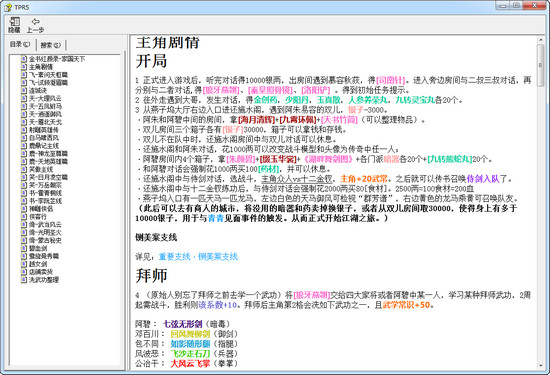The height and width of the screenshot is (375, 550).
Task: Open the 笑-万岳朝宗 topic
Action: pos(45,185)
